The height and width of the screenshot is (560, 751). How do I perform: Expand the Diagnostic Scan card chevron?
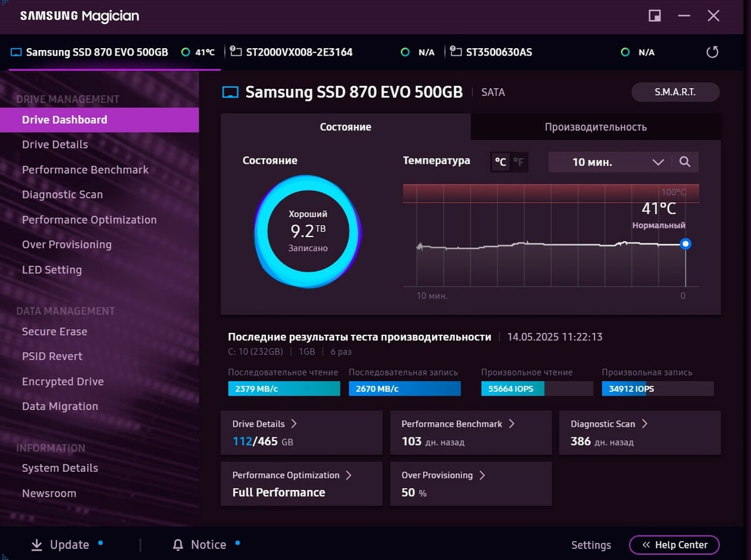coord(645,424)
